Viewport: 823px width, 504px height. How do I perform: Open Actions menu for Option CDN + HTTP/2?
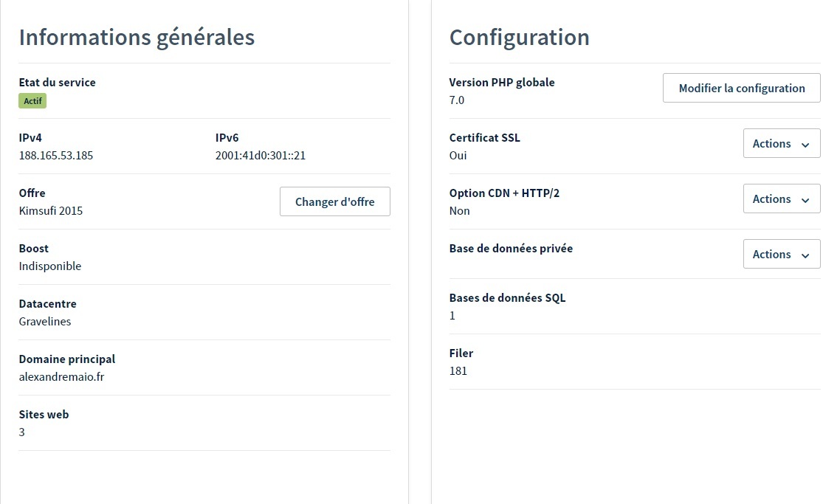coord(781,199)
